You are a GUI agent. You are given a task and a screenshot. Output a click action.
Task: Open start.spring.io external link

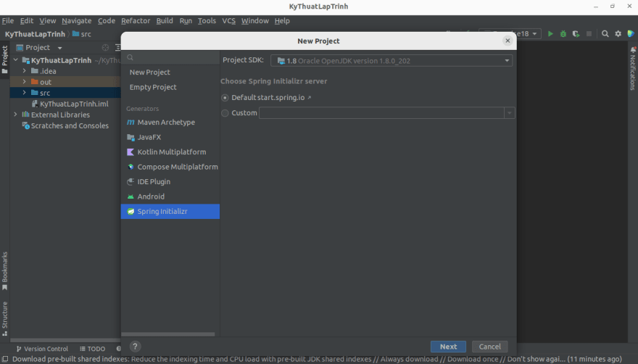[x=284, y=98]
